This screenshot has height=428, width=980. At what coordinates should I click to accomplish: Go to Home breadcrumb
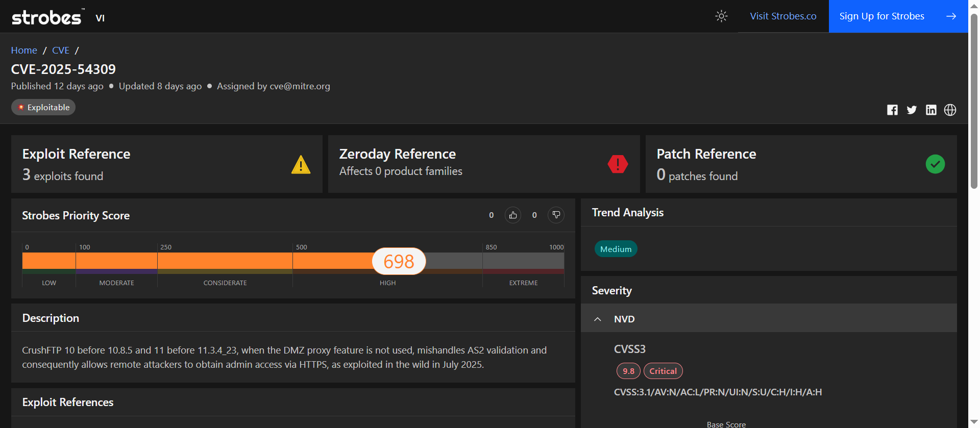24,51
